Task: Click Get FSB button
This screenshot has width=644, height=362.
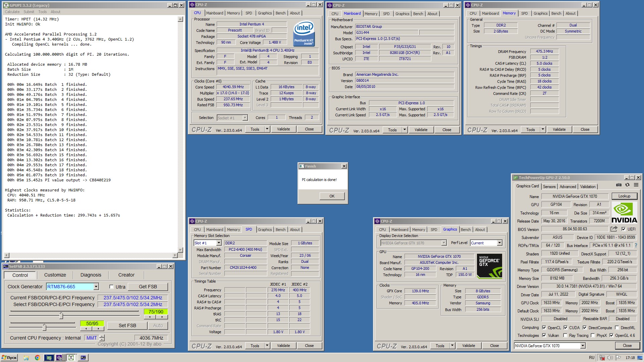Action: coord(148,287)
